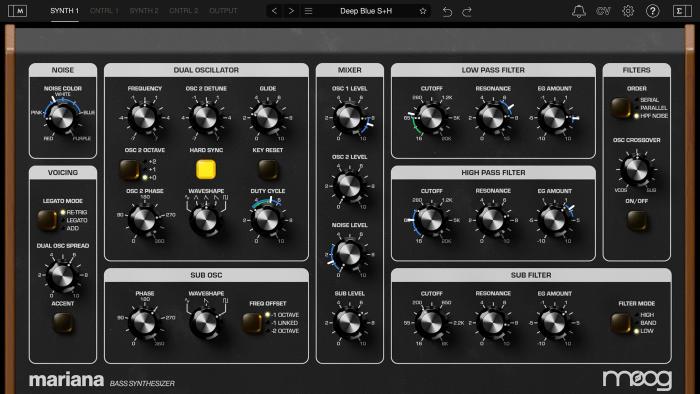Screen dimensions: 700x394
Task: Switch to OUTPUT tab
Action: 223,11
